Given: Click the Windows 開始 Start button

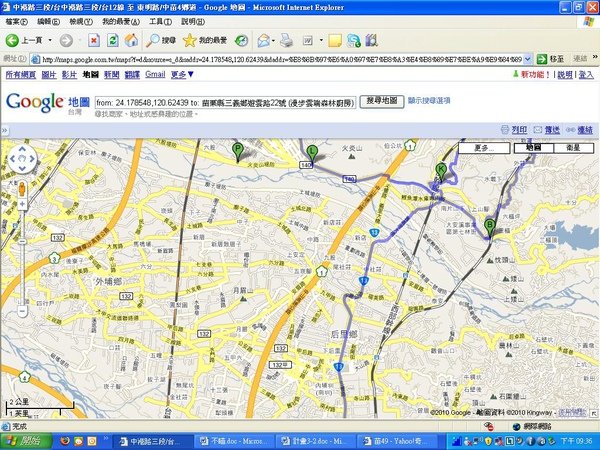Looking at the screenshot, I should tap(26, 441).
